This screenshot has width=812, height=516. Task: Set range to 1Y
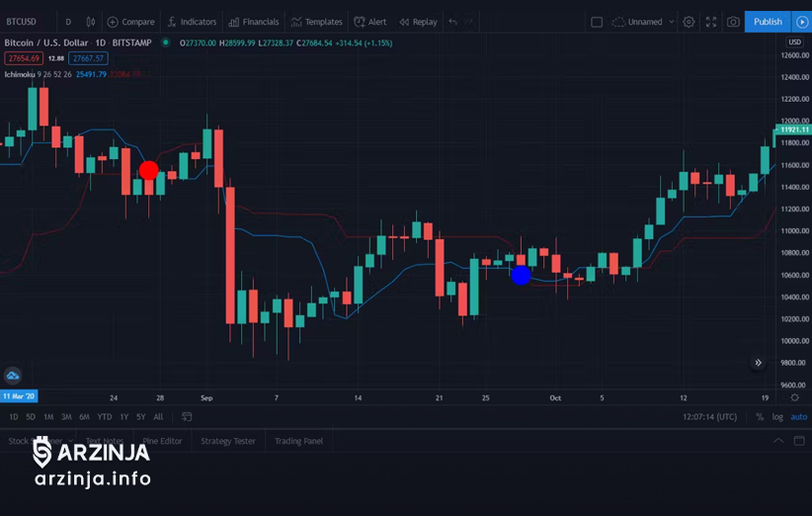(x=124, y=416)
